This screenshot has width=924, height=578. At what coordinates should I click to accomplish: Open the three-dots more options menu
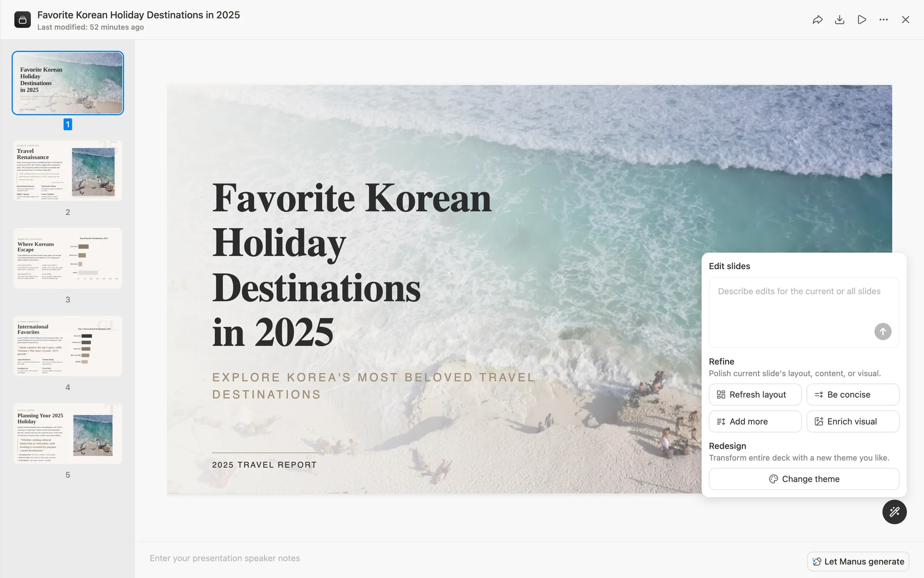(884, 20)
